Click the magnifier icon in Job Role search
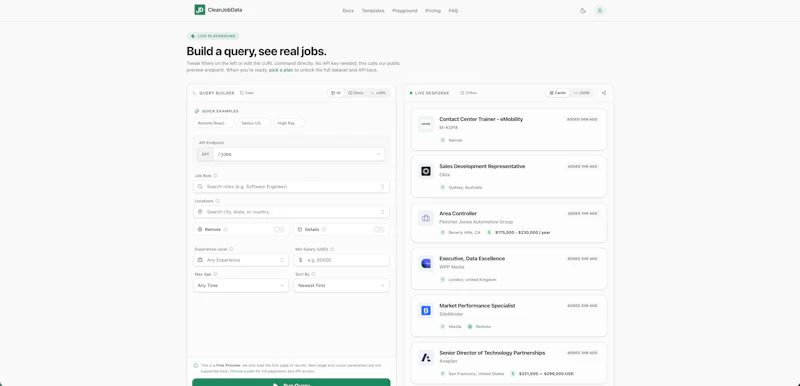The height and width of the screenshot is (386, 800). coord(200,187)
